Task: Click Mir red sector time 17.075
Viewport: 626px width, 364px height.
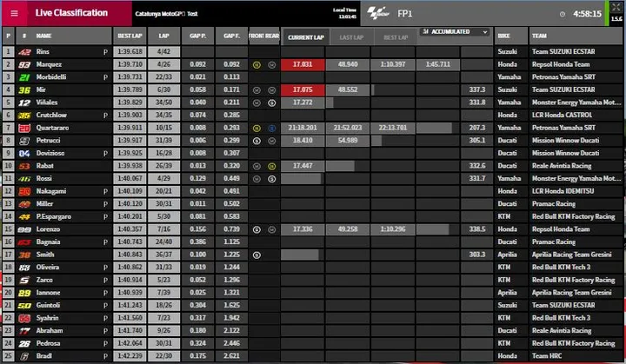Action: (x=303, y=89)
